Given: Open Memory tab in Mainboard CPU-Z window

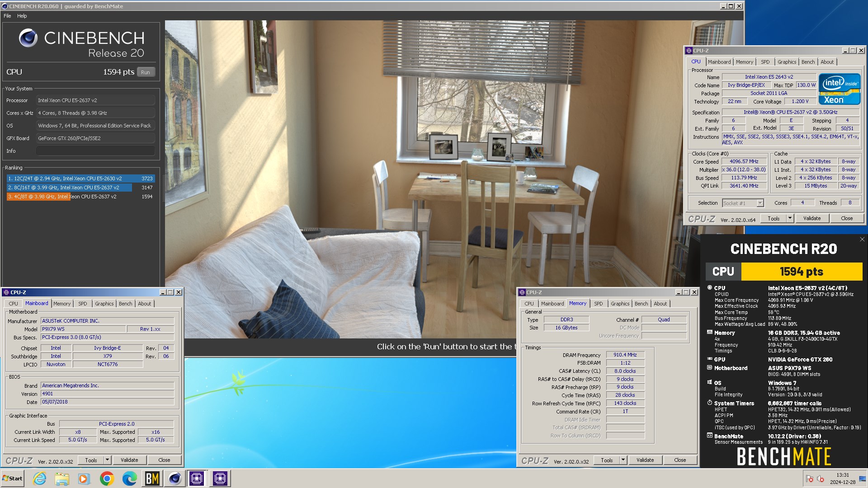Looking at the screenshot, I should click(62, 304).
